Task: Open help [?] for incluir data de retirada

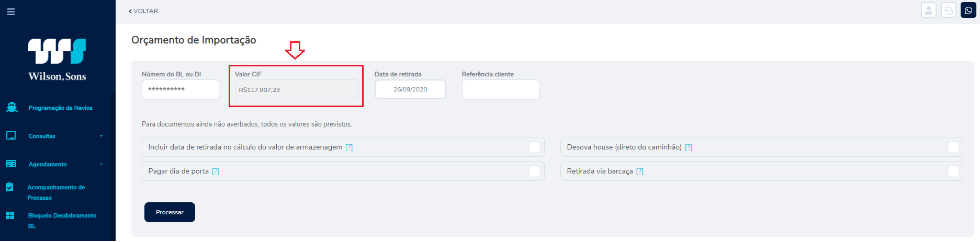Action: tap(349, 147)
